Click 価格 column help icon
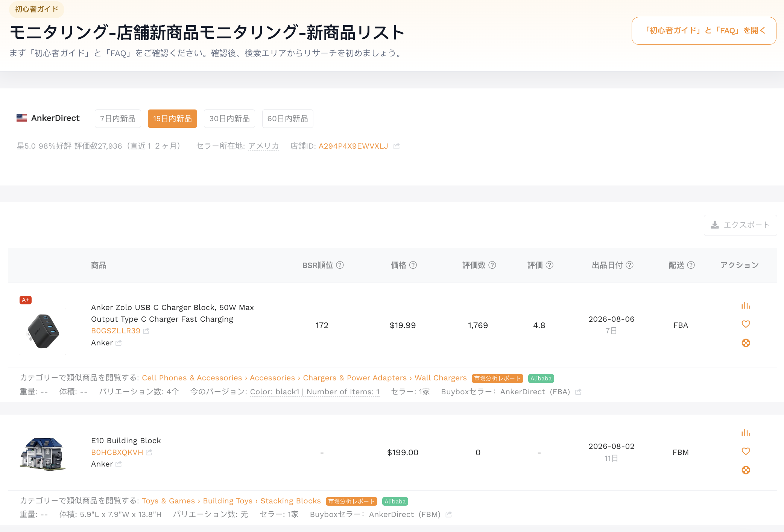The width and height of the screenshot is (784, 532). (413, 265)
